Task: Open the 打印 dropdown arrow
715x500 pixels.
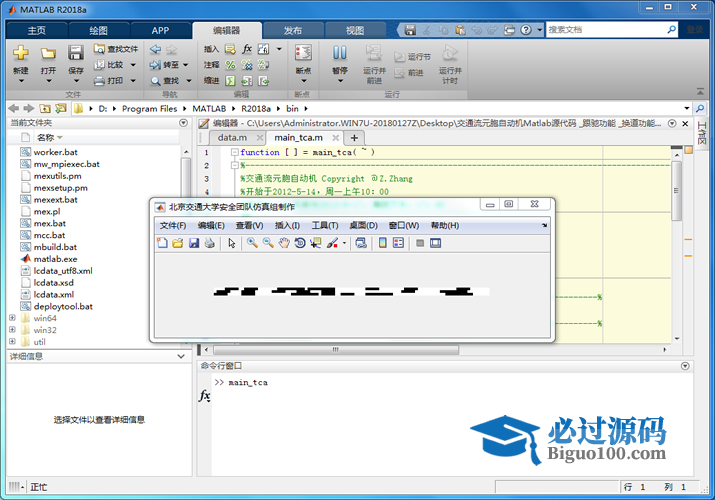Action: (133, 81)
